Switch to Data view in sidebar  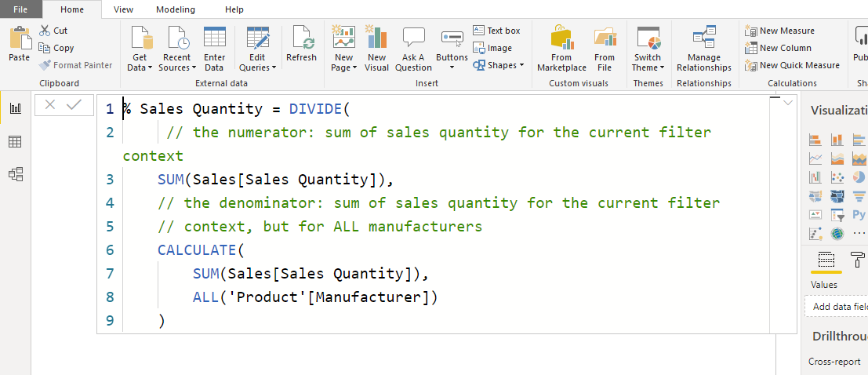pos(15,141)
